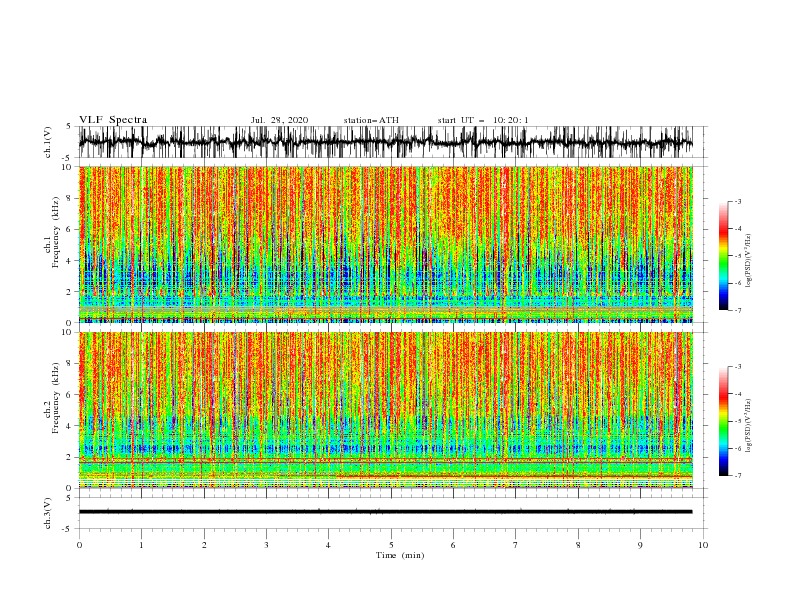Click the "6" kHz tick of ch.2 spectrogram
The image size is (792, 612).
71,395
